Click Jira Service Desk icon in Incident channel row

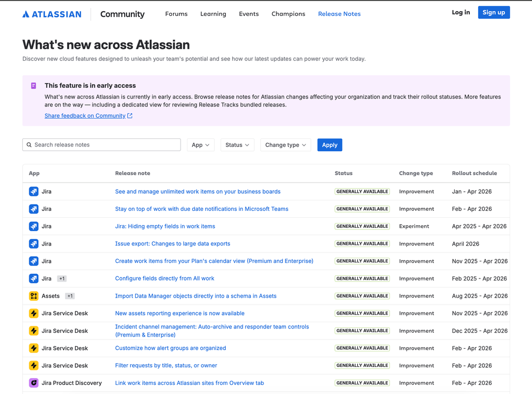pyautogui.click(x=34, y=331)
